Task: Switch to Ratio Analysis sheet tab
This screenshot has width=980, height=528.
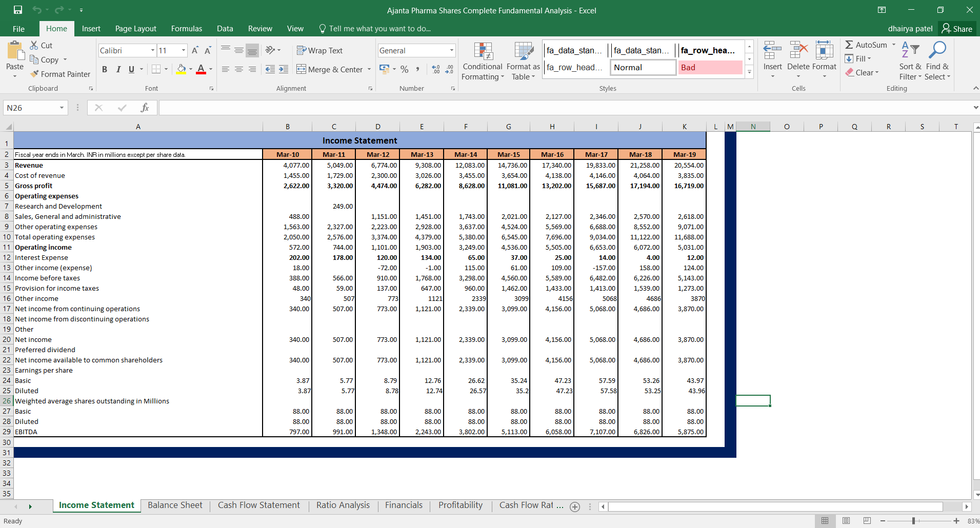Action: pos(343,505)
